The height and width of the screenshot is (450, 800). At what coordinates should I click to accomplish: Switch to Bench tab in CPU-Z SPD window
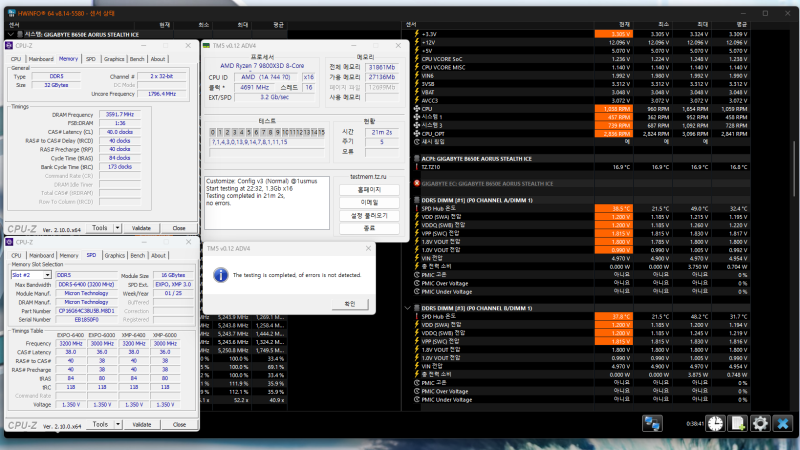(138, 256)
